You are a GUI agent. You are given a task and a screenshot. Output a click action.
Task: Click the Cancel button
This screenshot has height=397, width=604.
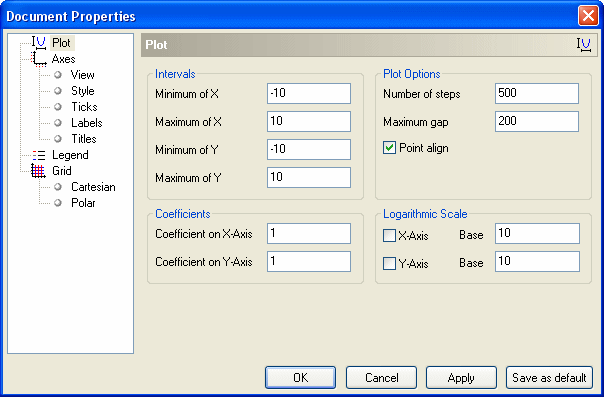[x=381, y=377]
